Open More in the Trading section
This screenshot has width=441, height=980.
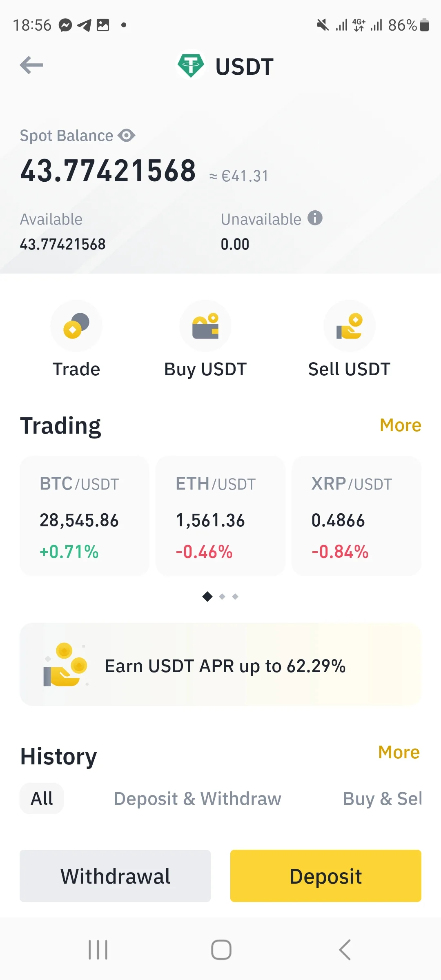pos(400,425)
